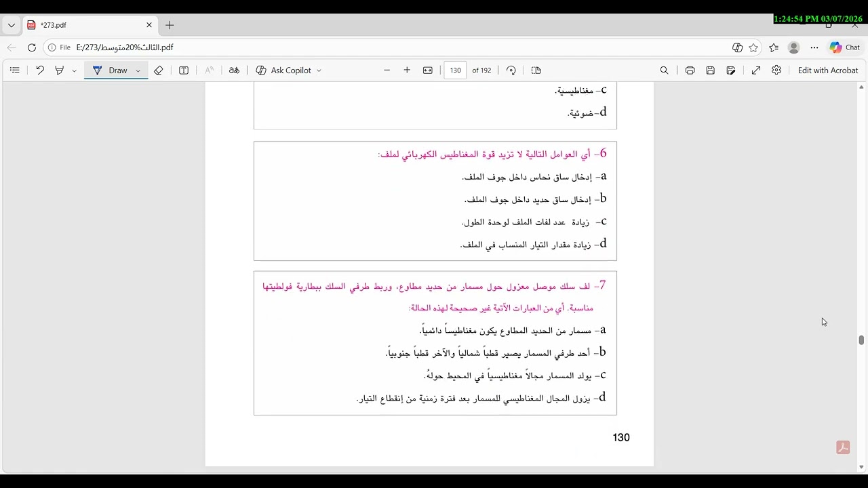
Task: Close the 273.pdf tab
Action: (149, 25)
